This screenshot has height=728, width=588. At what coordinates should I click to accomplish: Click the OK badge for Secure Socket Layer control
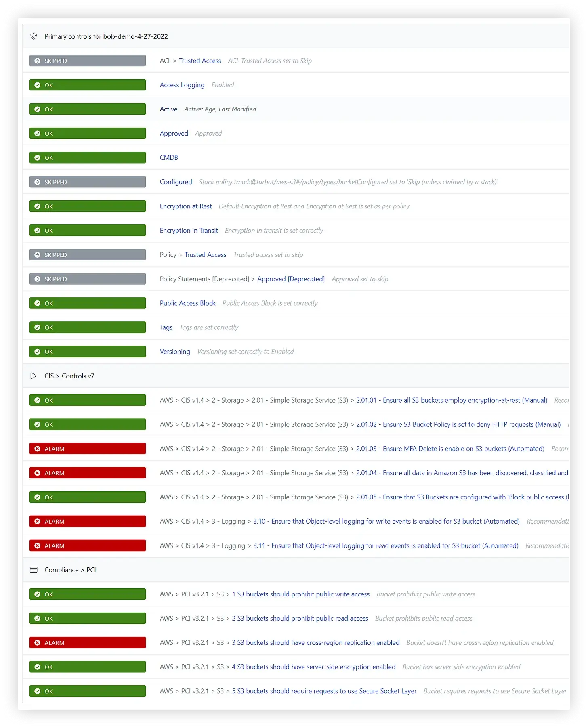[x=88, y=691]
